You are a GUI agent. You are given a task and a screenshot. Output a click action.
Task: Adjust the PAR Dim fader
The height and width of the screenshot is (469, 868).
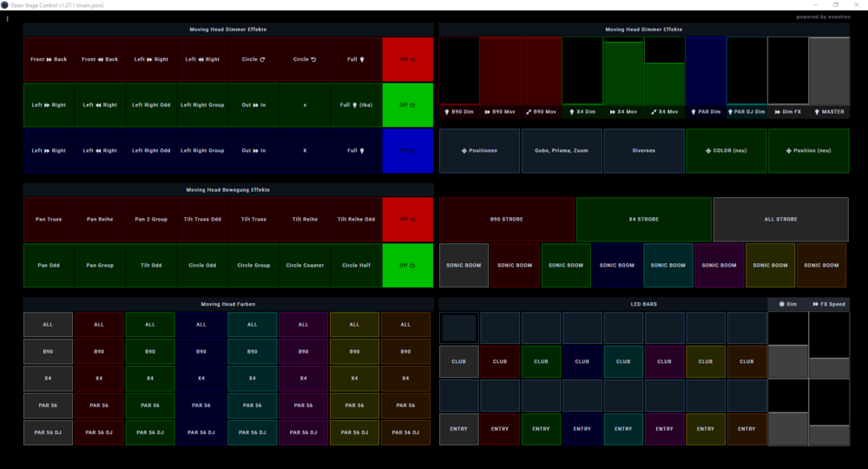706,71
